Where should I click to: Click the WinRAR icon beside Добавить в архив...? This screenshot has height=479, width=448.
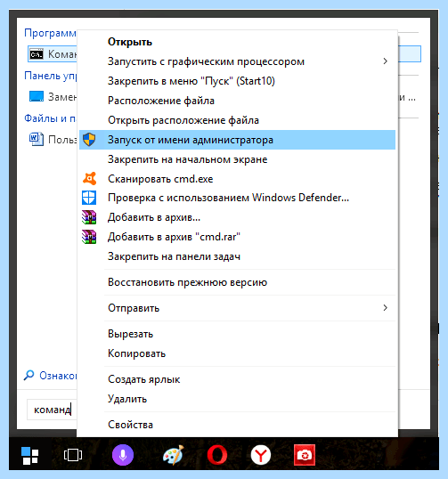click(x=89, y=217)
